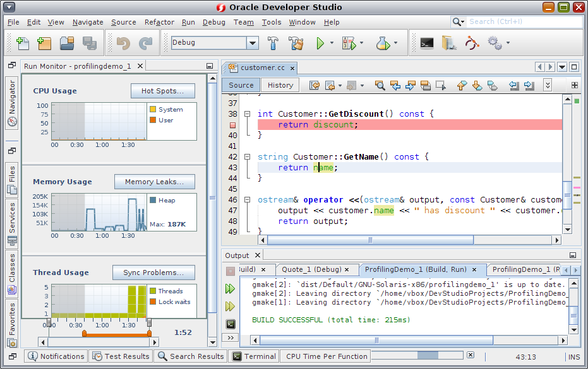Click the Sync Problems button
Screen dimensions: 588x369
(x=153, y=272)
